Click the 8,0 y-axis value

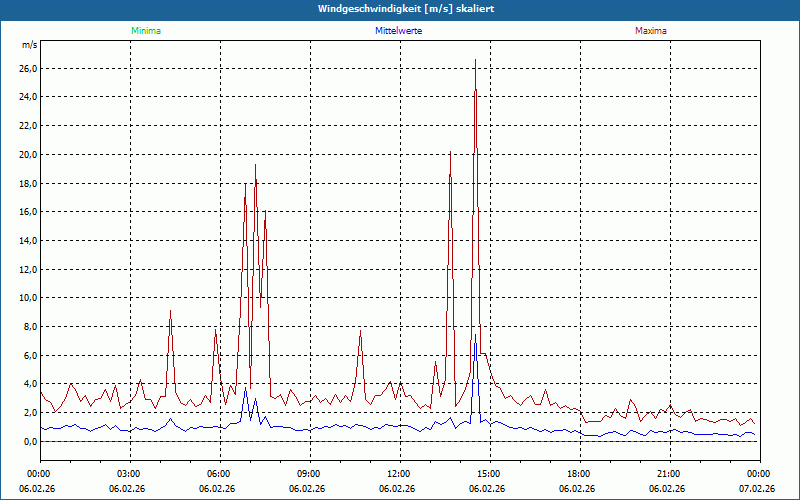(x=30, y=327)
